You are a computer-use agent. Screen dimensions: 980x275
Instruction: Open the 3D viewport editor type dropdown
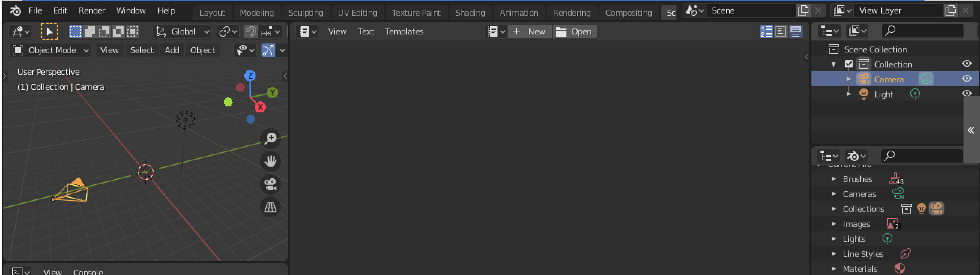(x=21, y=31)
